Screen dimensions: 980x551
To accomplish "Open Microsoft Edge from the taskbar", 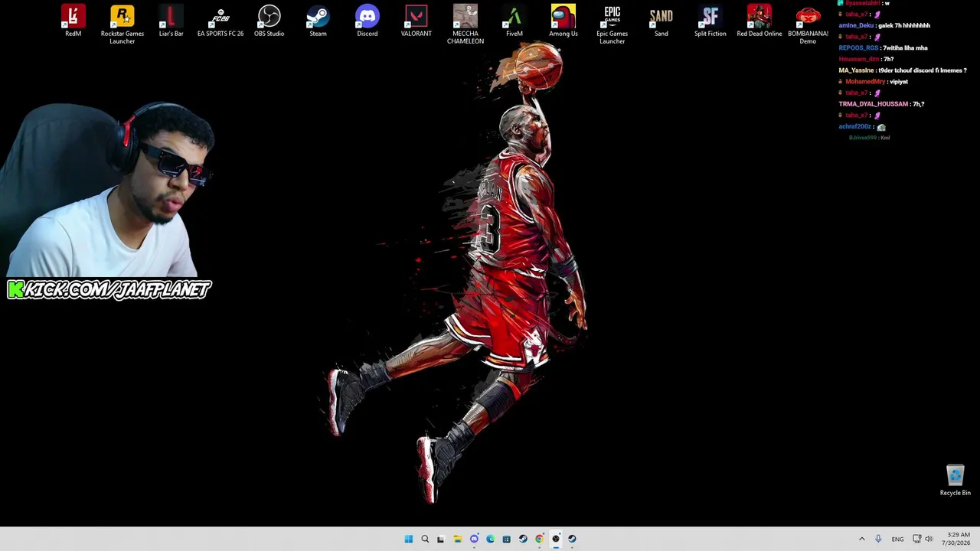I will [490, 539].
